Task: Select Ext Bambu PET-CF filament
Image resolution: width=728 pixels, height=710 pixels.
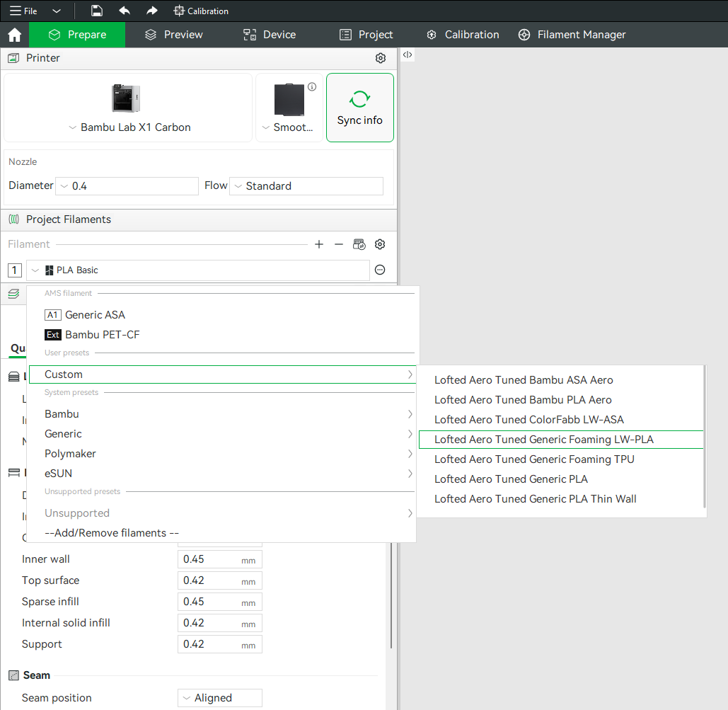Action: [92, 335]
